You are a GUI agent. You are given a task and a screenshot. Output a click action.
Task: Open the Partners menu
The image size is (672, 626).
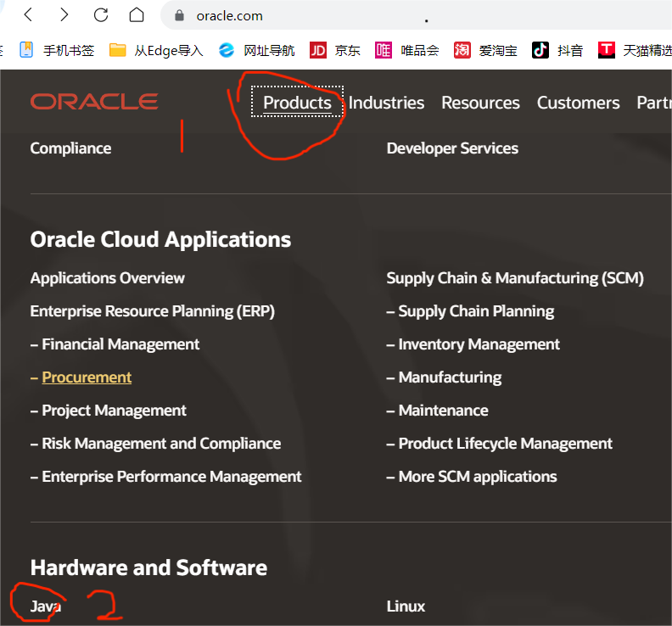click(654, 103)
